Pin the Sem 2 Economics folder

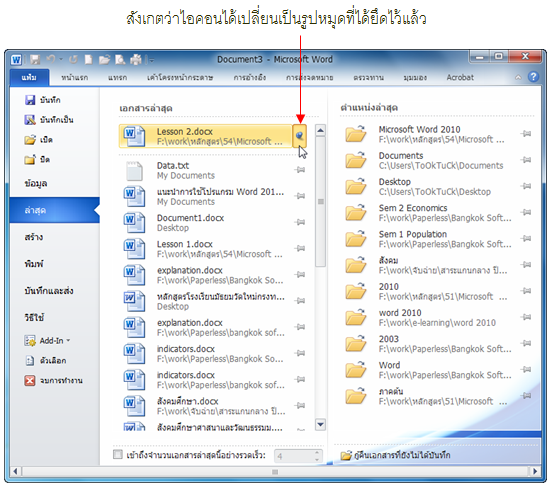(x=526, y=212)
